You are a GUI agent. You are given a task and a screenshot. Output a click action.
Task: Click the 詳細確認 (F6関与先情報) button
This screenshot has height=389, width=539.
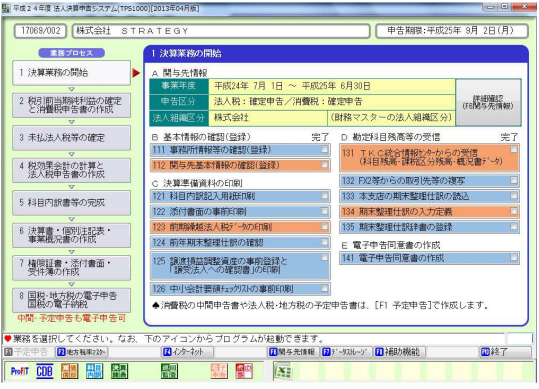pyautogui.click(x=488, y=102)
